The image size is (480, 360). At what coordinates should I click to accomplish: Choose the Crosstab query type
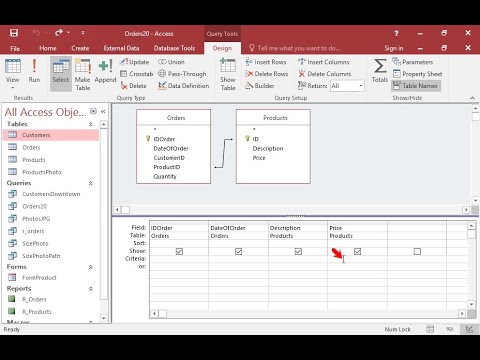tap(136, 74)
